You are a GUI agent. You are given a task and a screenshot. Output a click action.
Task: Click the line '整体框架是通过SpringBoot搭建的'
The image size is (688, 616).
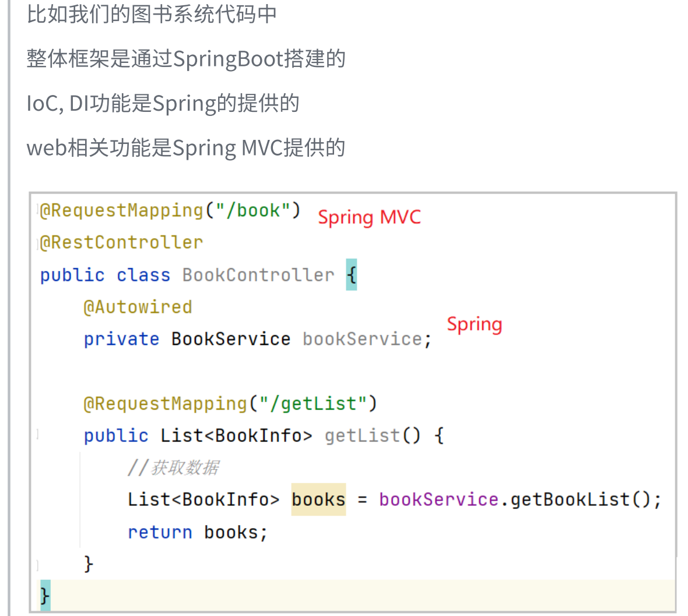(186, 59)
